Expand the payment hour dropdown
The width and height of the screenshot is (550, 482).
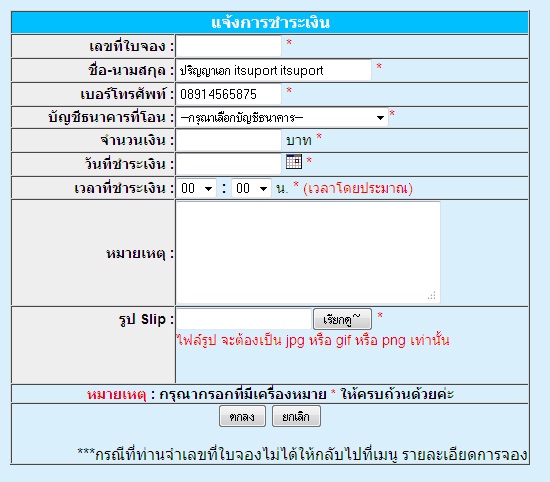(x=196, y=188)
